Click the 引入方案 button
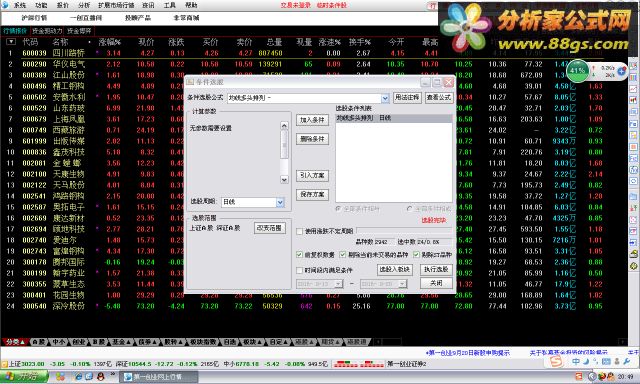The image size is (640, 384). [312, 175]
